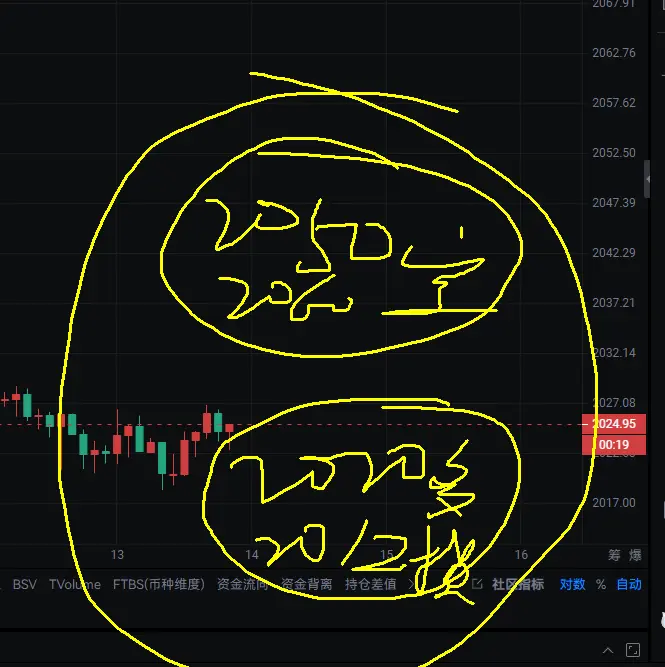Click the 筹 chip distribution icon
Image resolution: width=665 pixels, height=667 pixels.
[614, 555]
